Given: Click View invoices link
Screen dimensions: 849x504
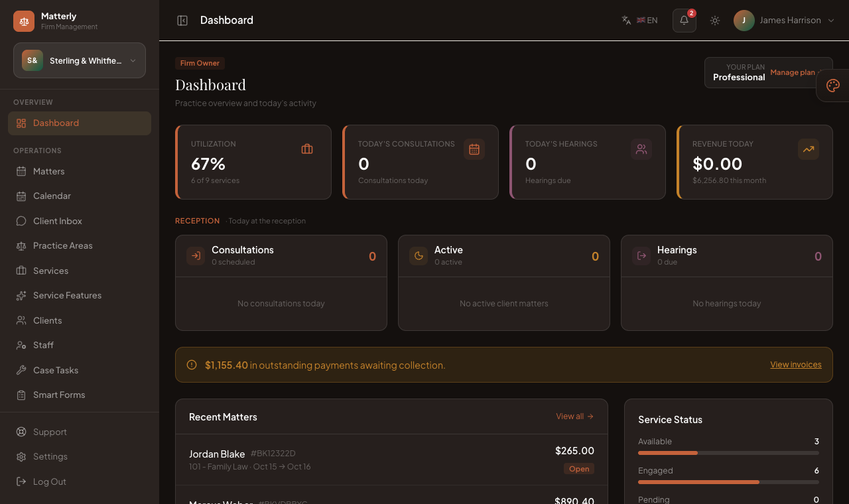Looking at the screenshot, I should pos(796,365).
